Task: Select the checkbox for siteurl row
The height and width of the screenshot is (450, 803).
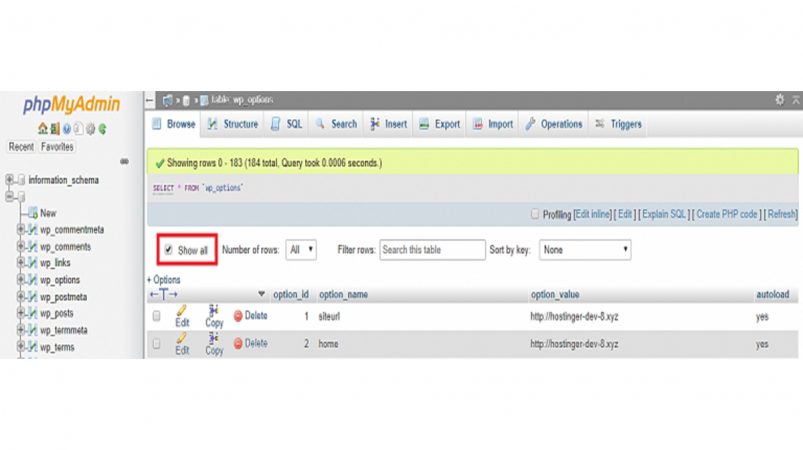Action: tap(157, 316)
